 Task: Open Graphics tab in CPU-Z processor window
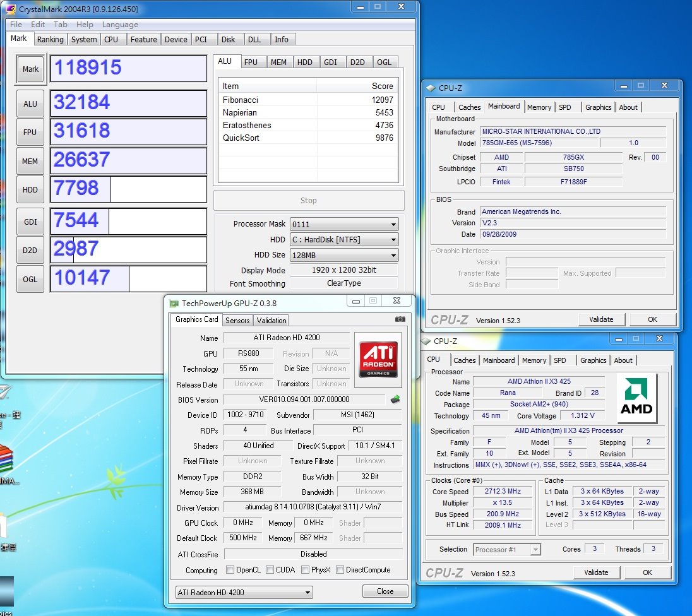(x=593, y=360)
